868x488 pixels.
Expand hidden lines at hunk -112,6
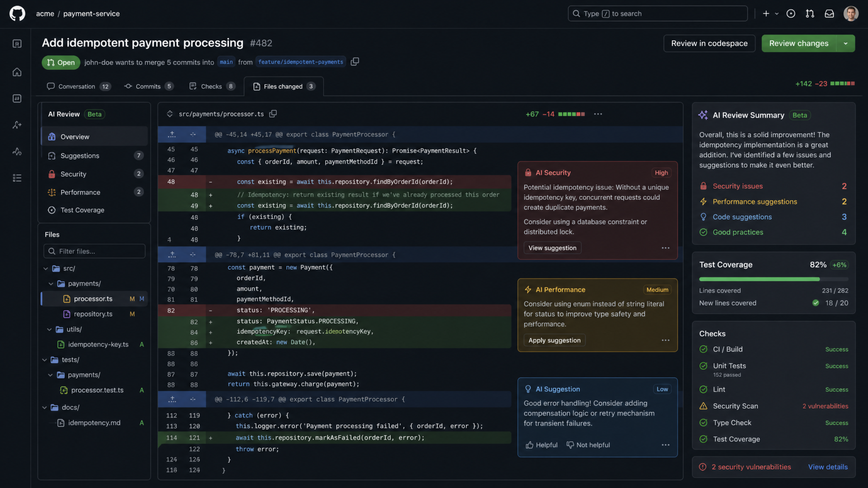(172, 399)
